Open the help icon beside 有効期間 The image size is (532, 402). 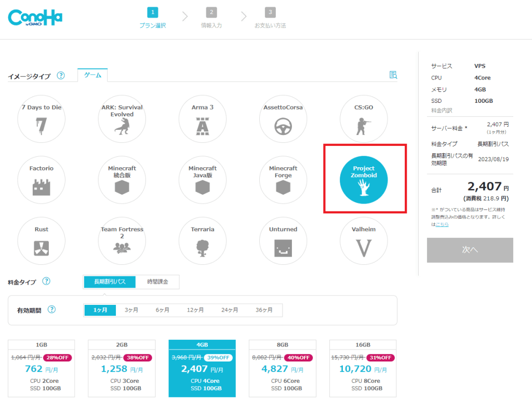[51, 310]
